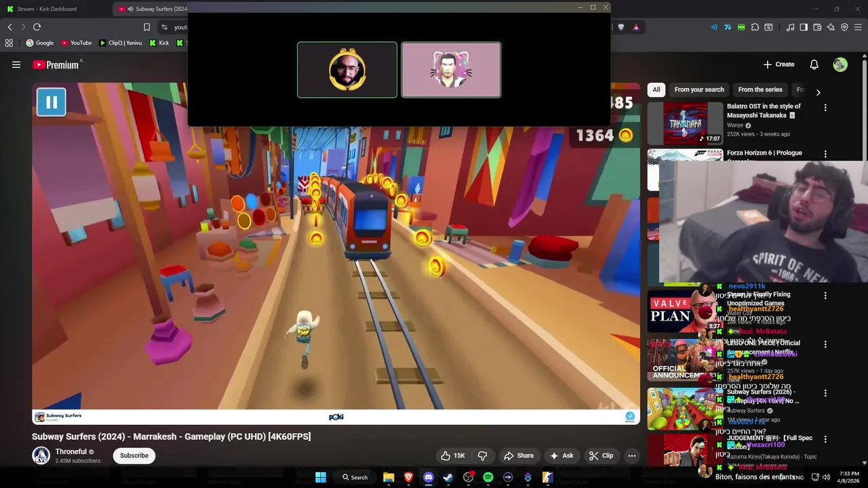This screenshot has height=488, width=868.
Task: Dislike the video
Action: pos(483,455)
